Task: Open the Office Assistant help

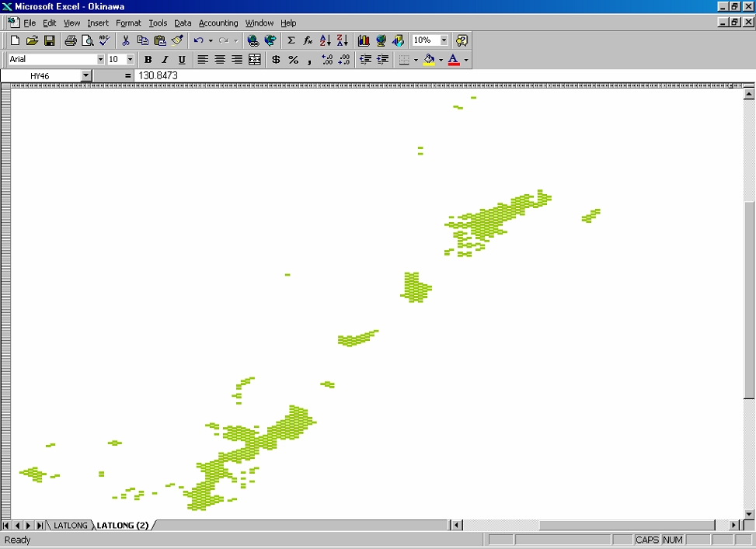Action: [462, 40]
